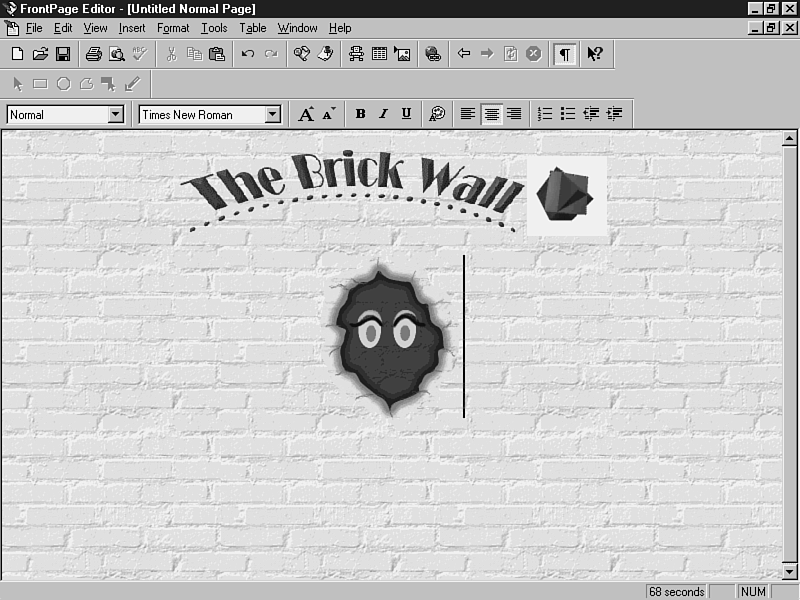
Task: Select The Brick Wall title image
Action: pyautogui.click(x=352, y=191)
